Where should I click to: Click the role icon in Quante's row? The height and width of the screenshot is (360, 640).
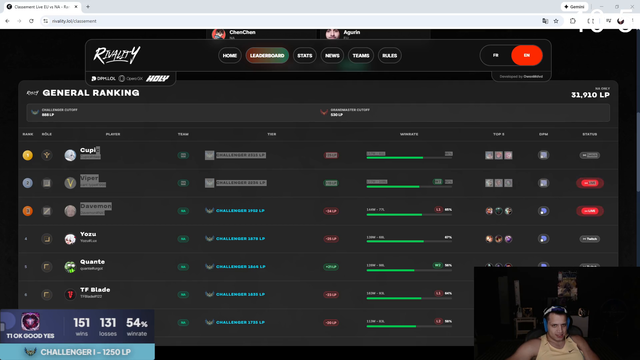click(47, 267)
